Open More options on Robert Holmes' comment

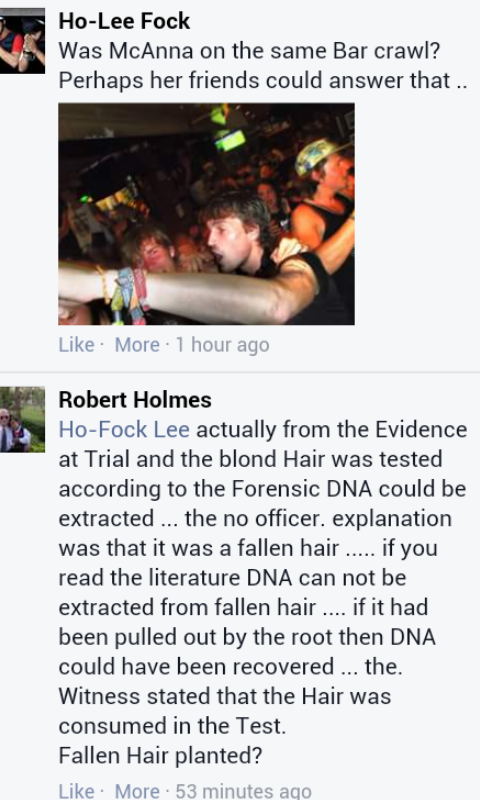point(137,790)
